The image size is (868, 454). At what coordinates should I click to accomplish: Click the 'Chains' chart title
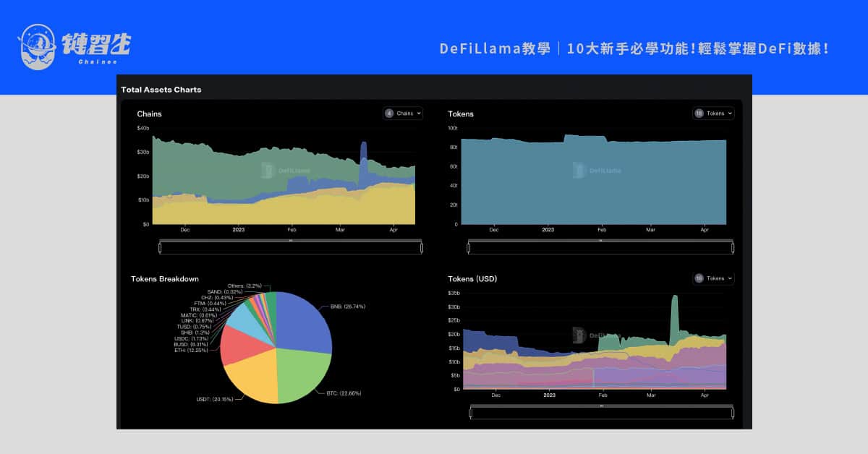(150, 113)
